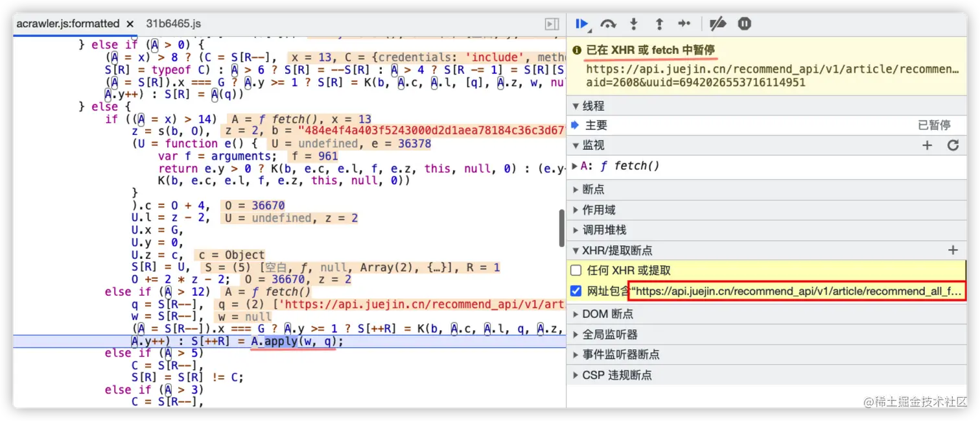Expand the 全局监听器 section
Image resolution: width=980 pixels, height=421 pixels.
point(767,334)
